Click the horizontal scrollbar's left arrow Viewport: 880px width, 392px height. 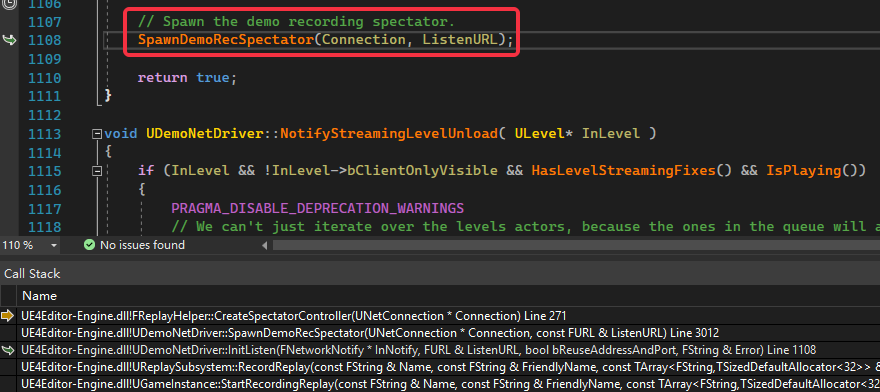pos(265,245)
